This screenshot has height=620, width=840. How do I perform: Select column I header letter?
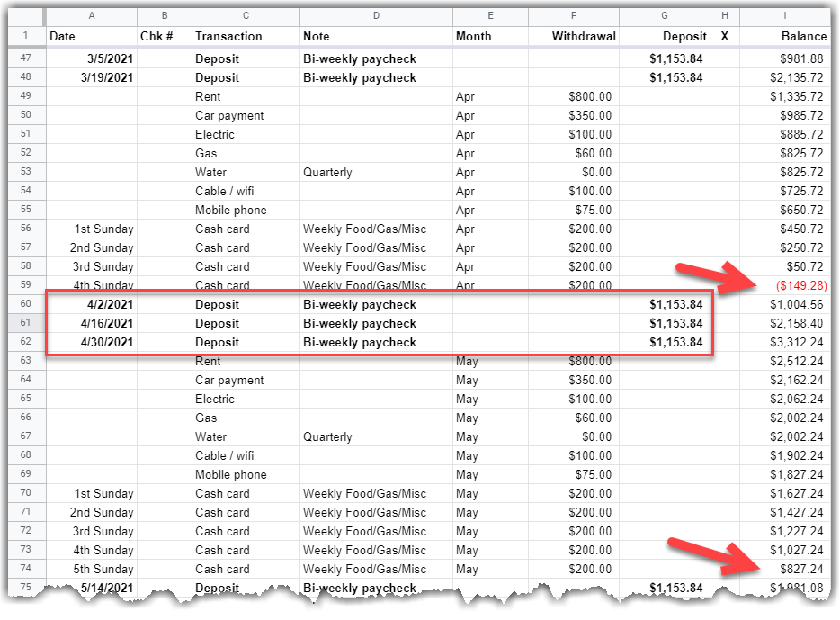tap(783, 16)
